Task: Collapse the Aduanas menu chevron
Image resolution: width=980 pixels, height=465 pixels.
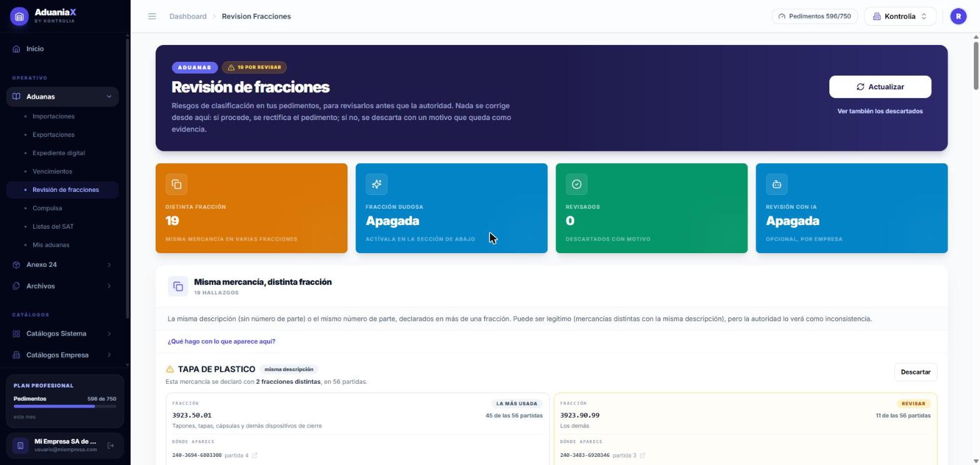Action: point(109,97)
